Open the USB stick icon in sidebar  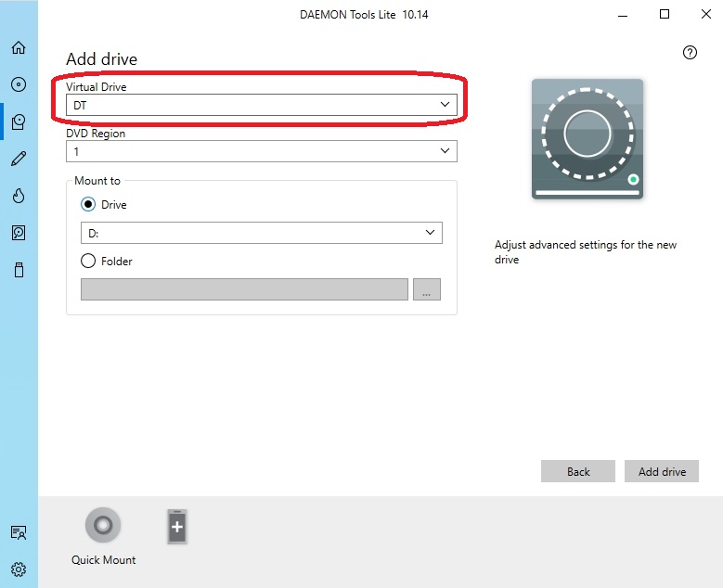pyautogui.click(x=19, y=270)
